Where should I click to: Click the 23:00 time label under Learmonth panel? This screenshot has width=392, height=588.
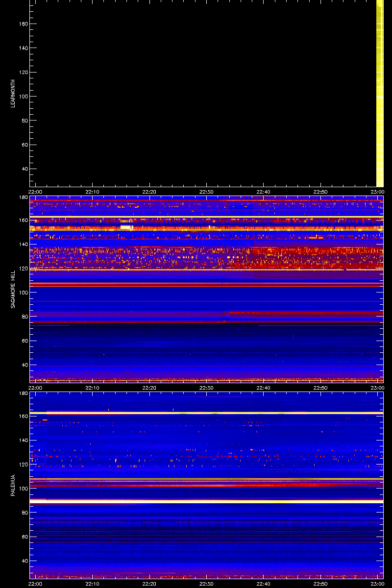click(x=377, y=192)
